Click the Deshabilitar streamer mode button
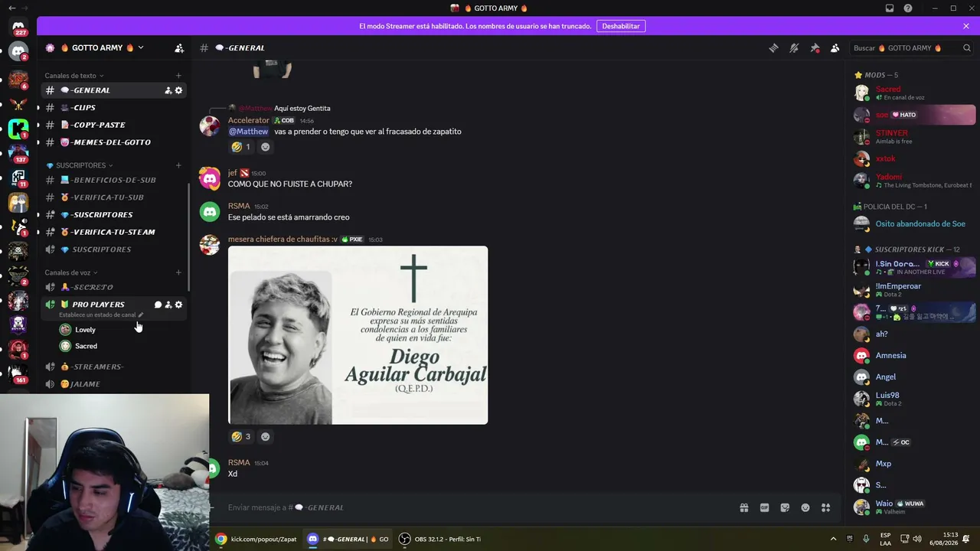Image resolution: width=980 pixels, height=551 pixels. click(621, 26)
